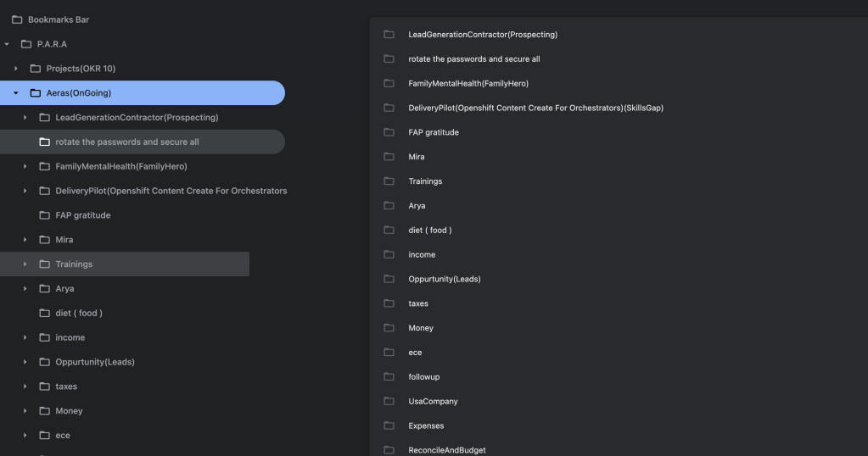
Task: Click the folder icon next to ece in the list
Action: click(x=389, y=352)
